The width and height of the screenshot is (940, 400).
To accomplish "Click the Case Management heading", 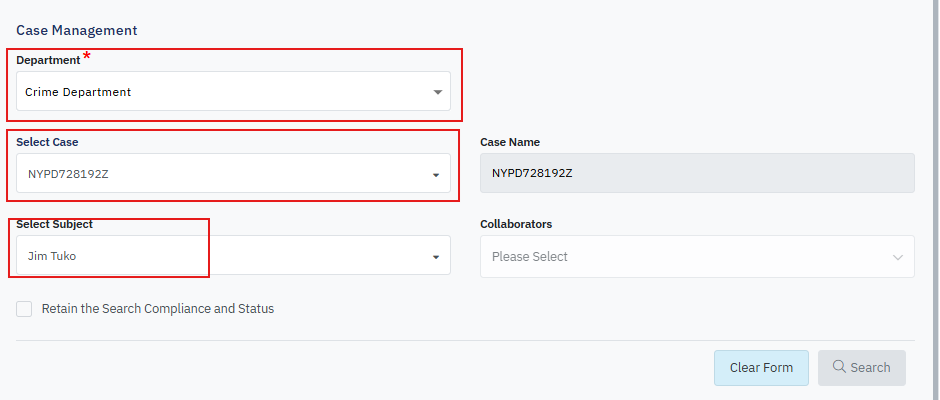I will (x=77, y=31).
